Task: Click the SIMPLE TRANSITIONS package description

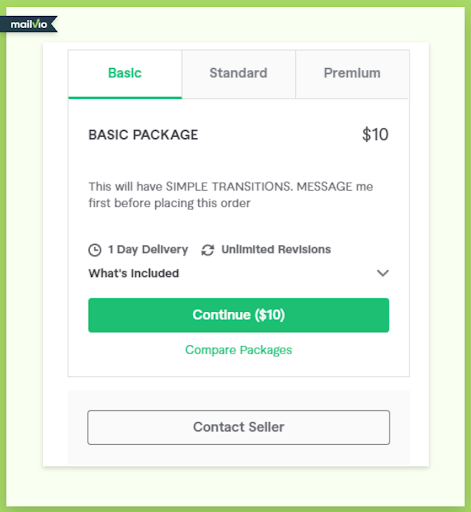Action: click(x=231, y=195)
